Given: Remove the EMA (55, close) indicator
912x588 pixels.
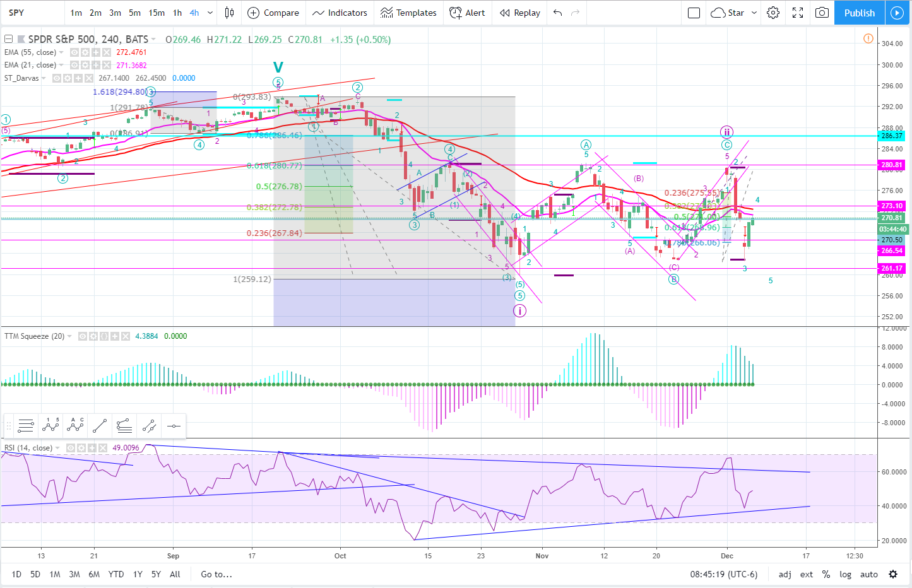Looking at the screenshot, I should [x=107, y=52].
